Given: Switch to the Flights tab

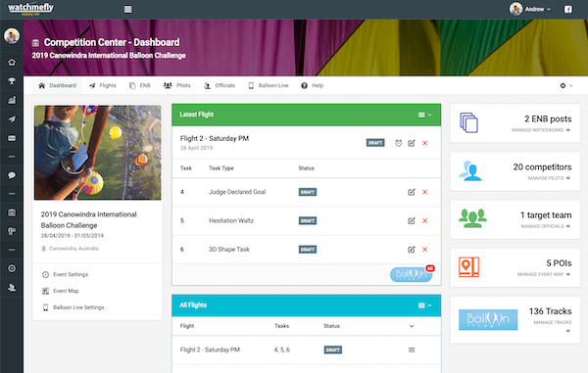Looking at the screenshot, I should (103, 86).
